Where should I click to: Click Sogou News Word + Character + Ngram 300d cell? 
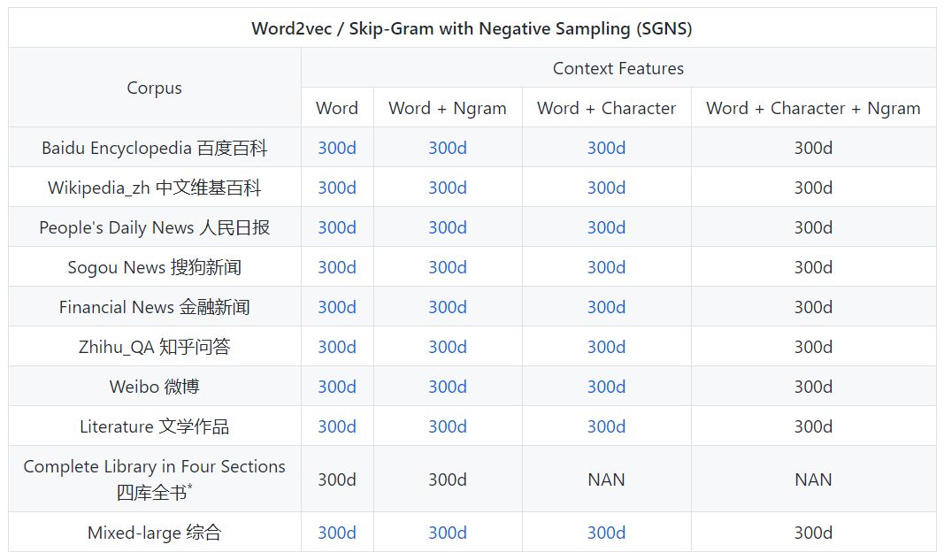[x=813, y=267]
